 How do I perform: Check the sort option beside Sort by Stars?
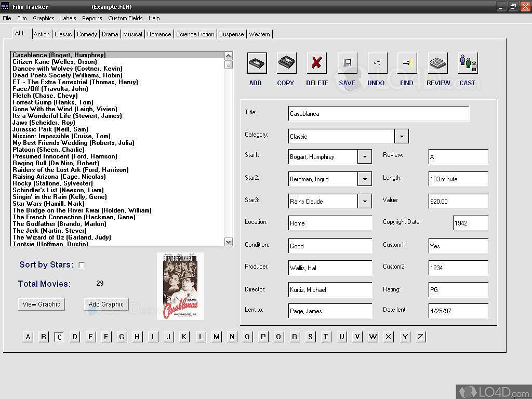pyautogui.click(x=82, y=264)
